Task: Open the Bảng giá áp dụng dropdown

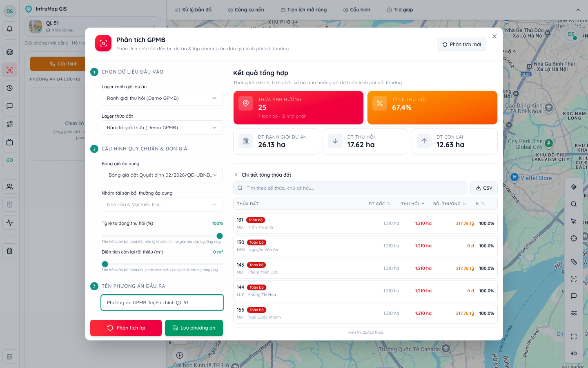Action: point(162,175)
